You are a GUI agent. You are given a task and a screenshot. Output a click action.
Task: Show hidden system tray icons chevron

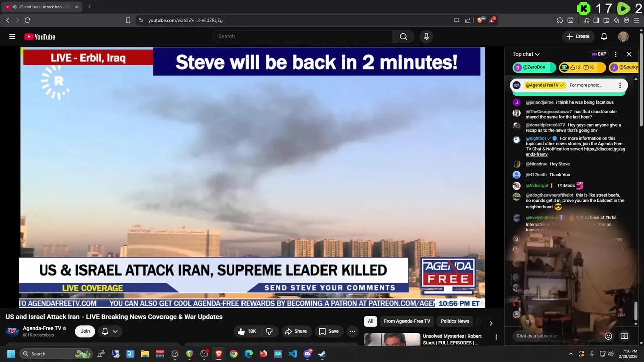click(x=571, y=354)
